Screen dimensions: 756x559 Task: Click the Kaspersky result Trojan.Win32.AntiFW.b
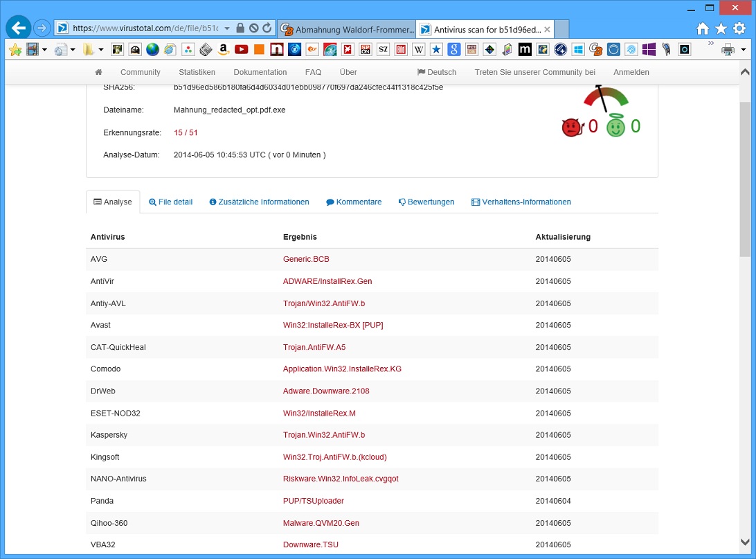[x=324, y=434]
